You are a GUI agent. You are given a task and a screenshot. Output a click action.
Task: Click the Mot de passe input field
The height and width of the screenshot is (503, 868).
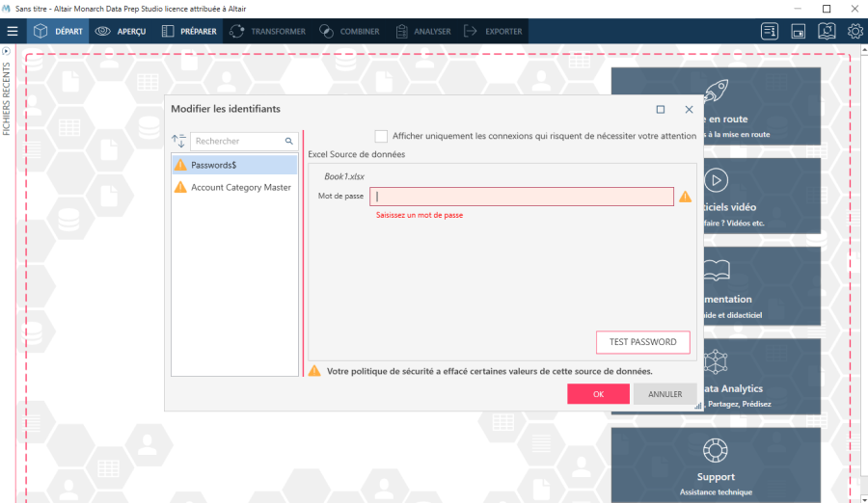522,197
